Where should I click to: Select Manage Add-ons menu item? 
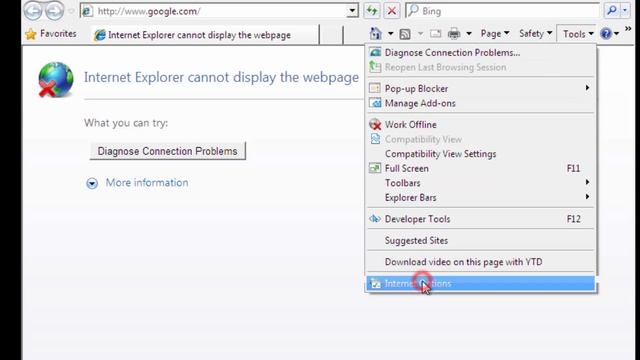click(480, 103)
